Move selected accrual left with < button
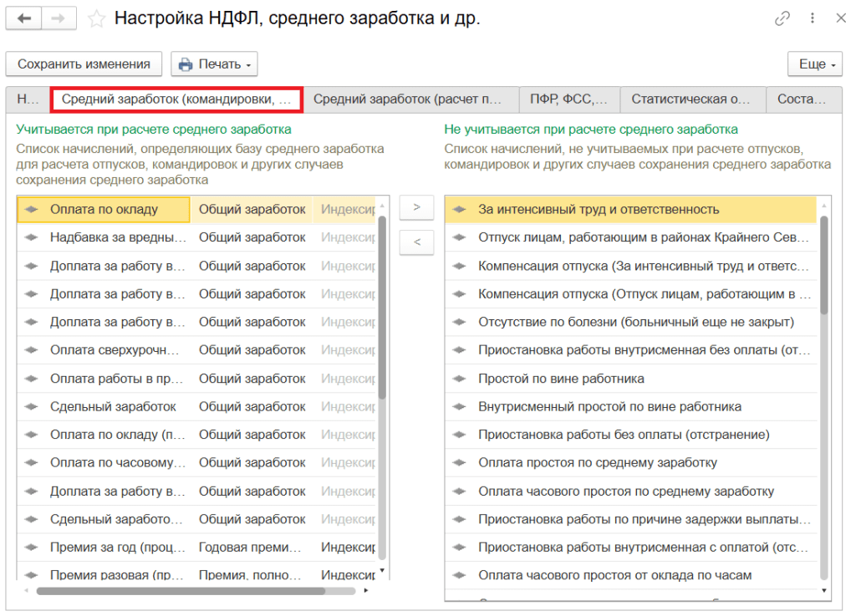 click(417, 242)
